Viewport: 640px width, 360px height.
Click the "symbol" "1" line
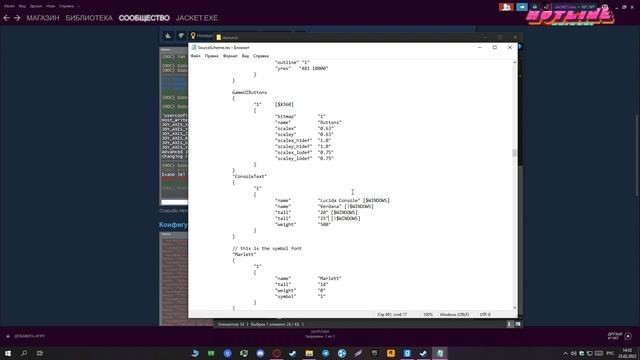click(x=300, y=296)
